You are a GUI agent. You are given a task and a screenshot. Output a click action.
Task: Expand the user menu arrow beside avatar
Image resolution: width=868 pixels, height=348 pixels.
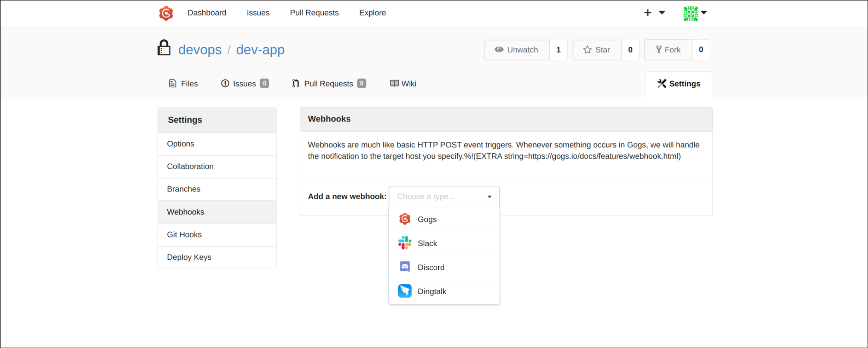(704, 12)
